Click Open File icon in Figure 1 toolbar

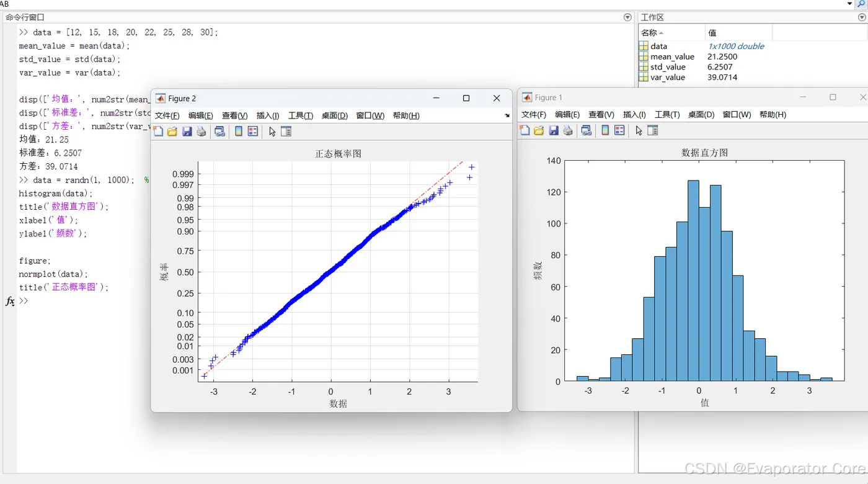coord(539,130)
